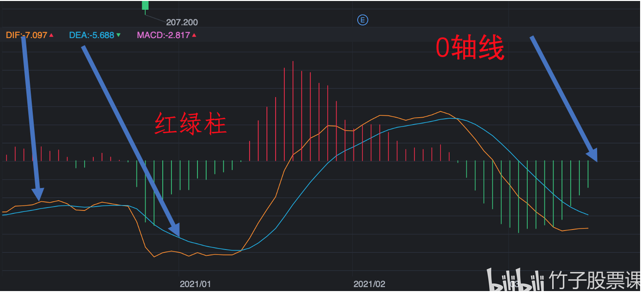The image size is (644, 293).
Task: Click the red 红绿柱 annotation text
Action: click(191, 124)
